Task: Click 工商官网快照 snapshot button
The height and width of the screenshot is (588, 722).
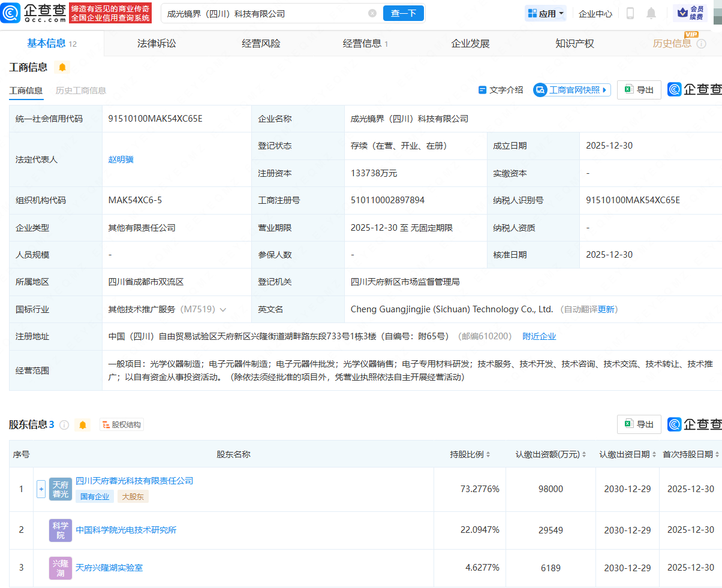Action: coord(571,89)
